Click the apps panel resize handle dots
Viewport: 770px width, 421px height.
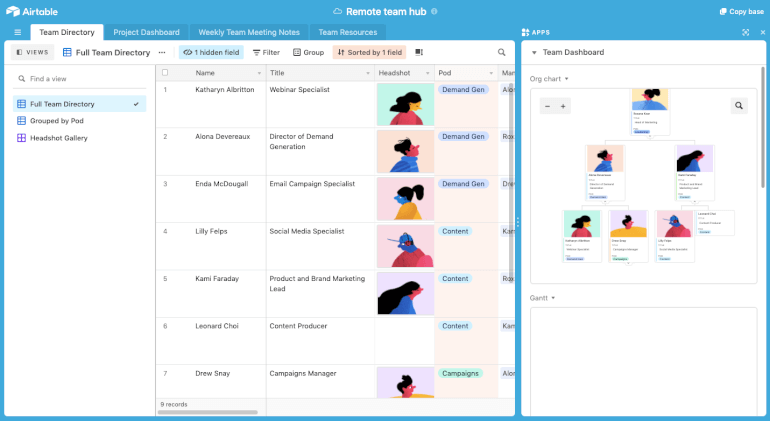click(518, 223)
